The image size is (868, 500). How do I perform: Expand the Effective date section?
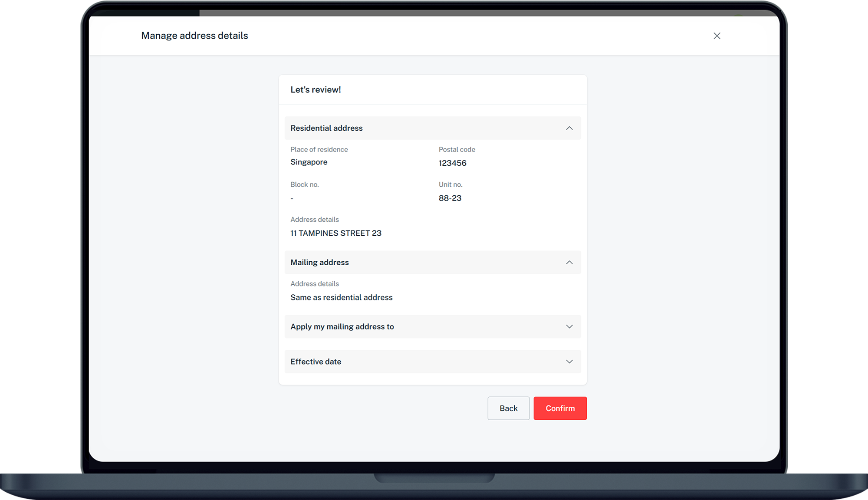pyautogui.click(x=316, y=362)
